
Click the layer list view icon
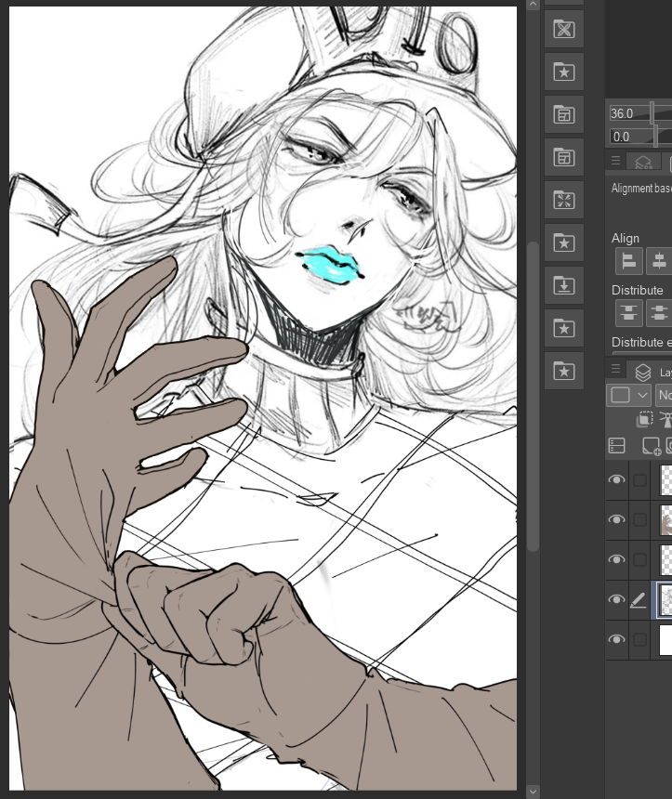(616, 445)
